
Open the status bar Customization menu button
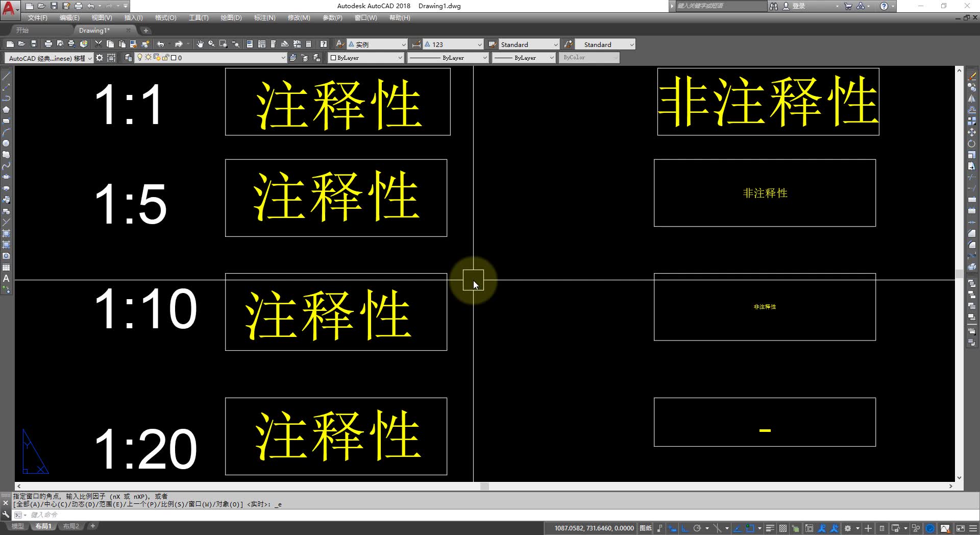[973, 528]
